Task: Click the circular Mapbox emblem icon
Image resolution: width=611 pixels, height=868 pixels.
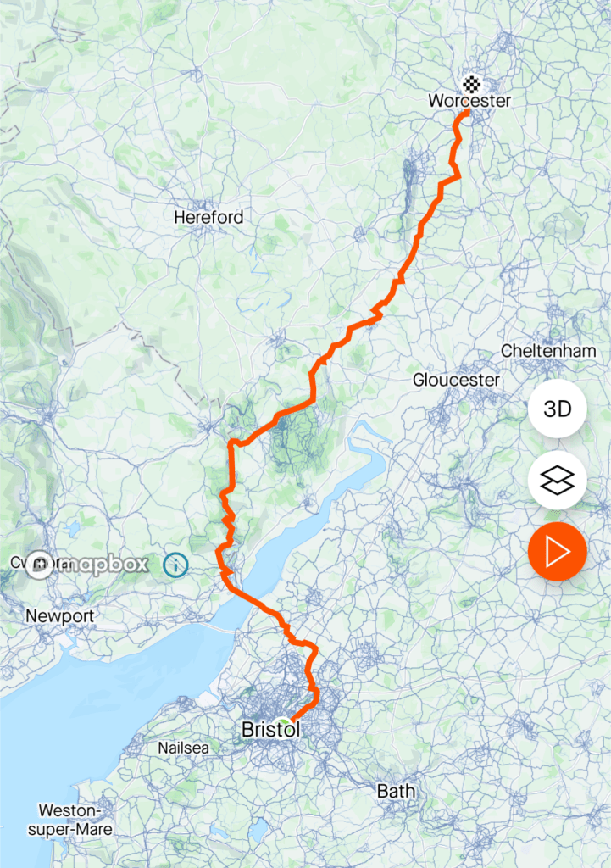Action: [41, 565]
